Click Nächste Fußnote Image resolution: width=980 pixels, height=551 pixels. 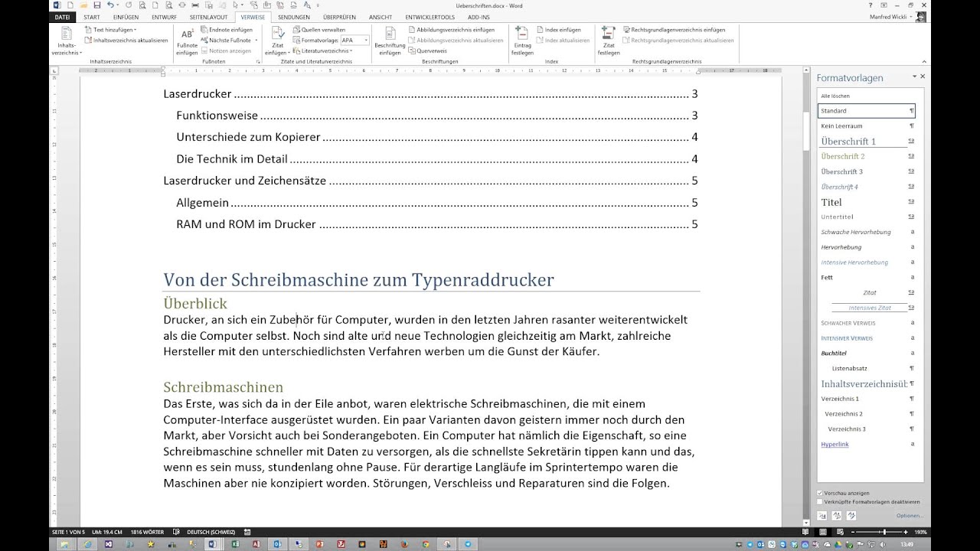pyautogui.click(x=225, y=40)
